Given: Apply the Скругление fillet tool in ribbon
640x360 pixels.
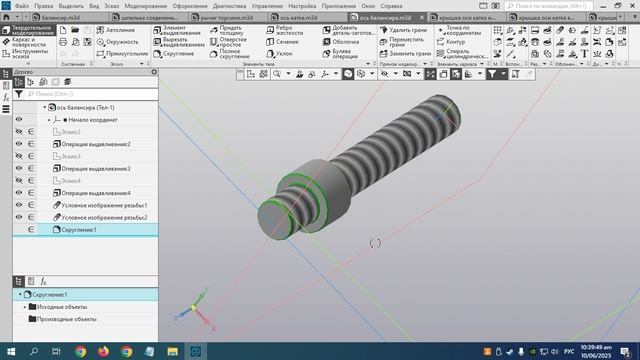Looking at the screenshot, I should coord(174,54).
